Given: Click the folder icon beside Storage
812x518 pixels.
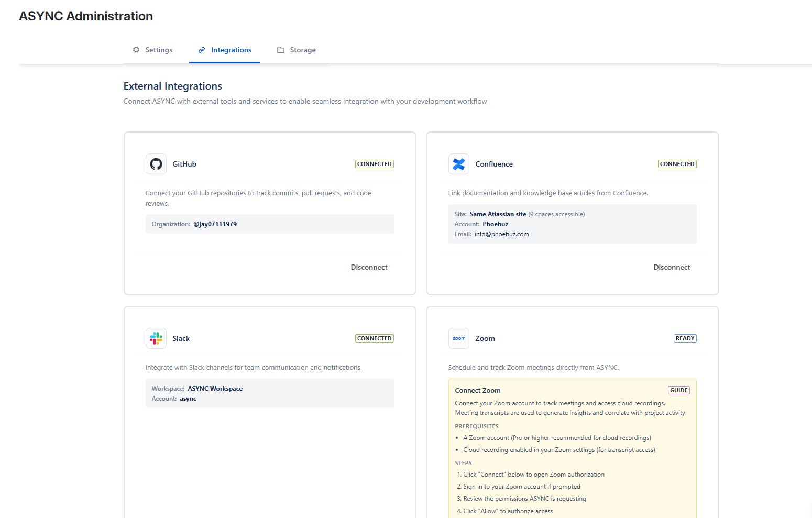Looking at the screenshot, I should click(281, 50).
